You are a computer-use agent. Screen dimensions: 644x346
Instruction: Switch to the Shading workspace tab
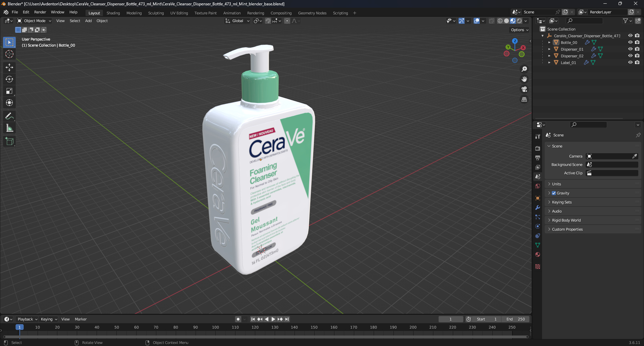pos(113,13)
